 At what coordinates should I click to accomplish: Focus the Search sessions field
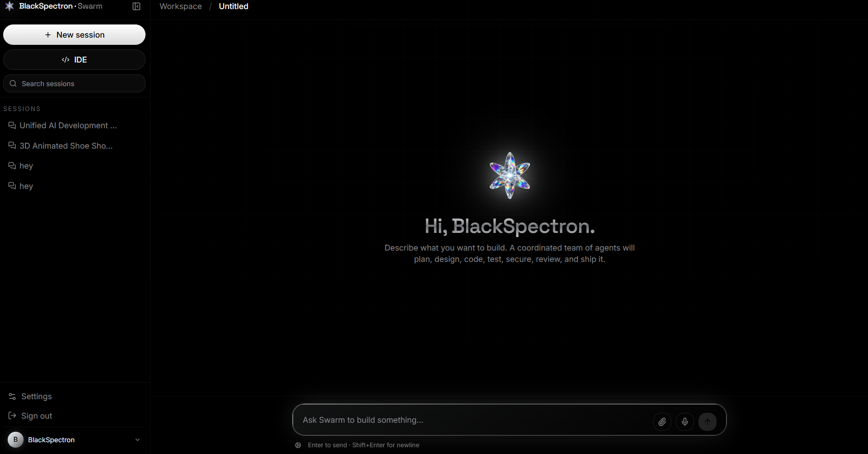[74, 84]
